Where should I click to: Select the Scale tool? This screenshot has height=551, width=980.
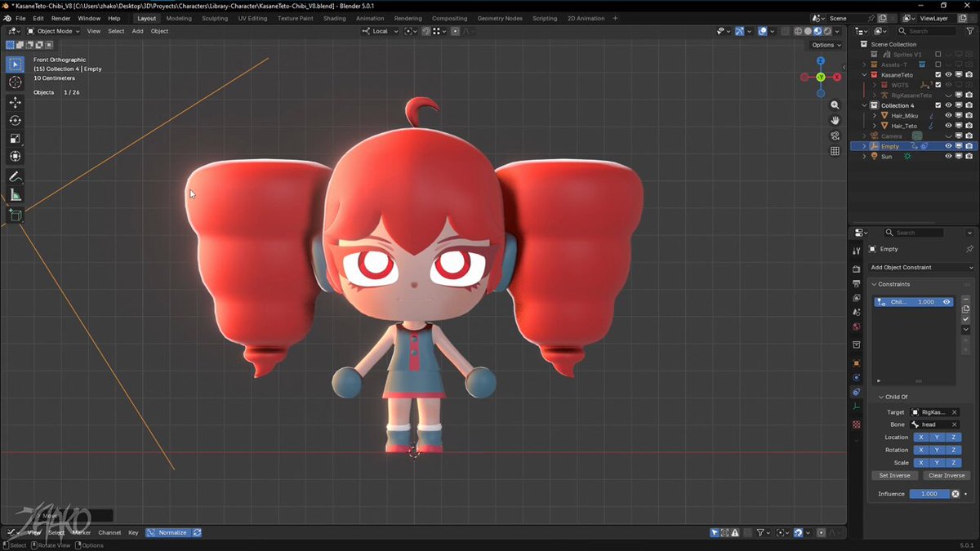(x=15, y=138)
